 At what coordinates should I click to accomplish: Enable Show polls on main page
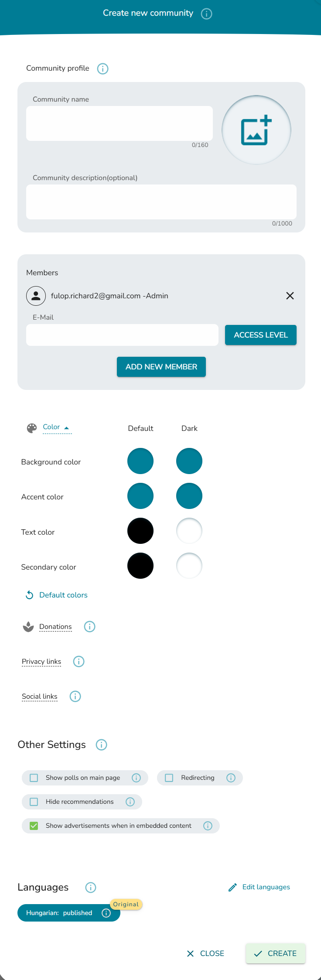(x=34, y=778)
